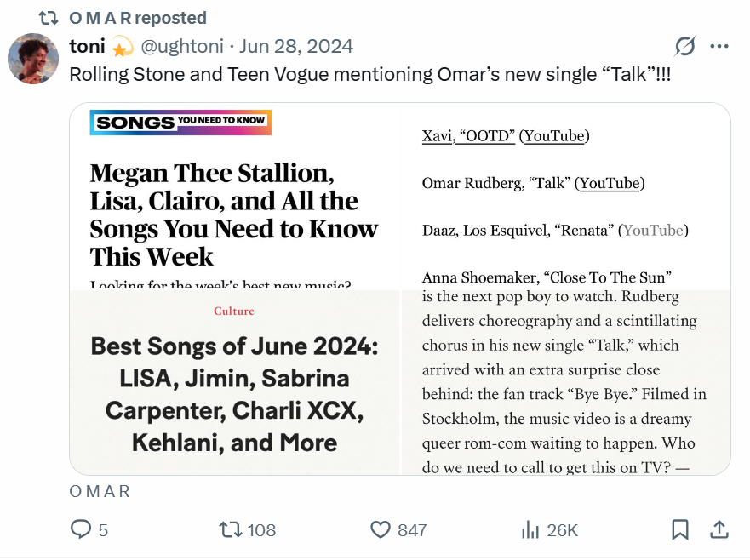
Task: Open the Teen Vogue Rudberg review image
Action: (x=565, y=383)
